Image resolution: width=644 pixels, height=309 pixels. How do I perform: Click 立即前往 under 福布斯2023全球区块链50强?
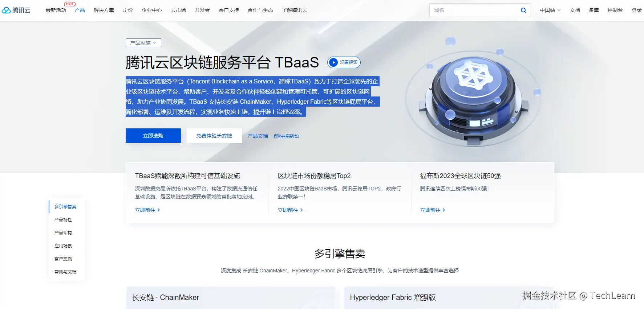coord(433,210)
